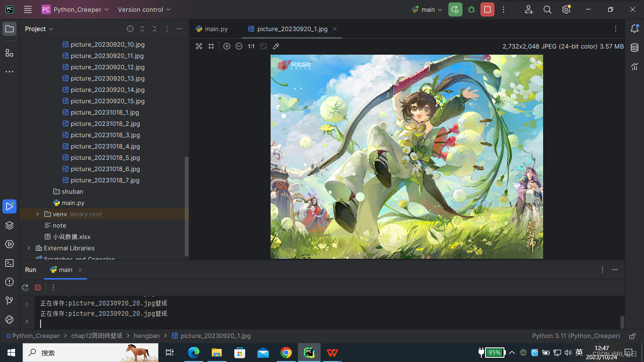Switch to the main.py editor tab
The height and width of the screenshot is (362, 644).
tap(216, 29)
